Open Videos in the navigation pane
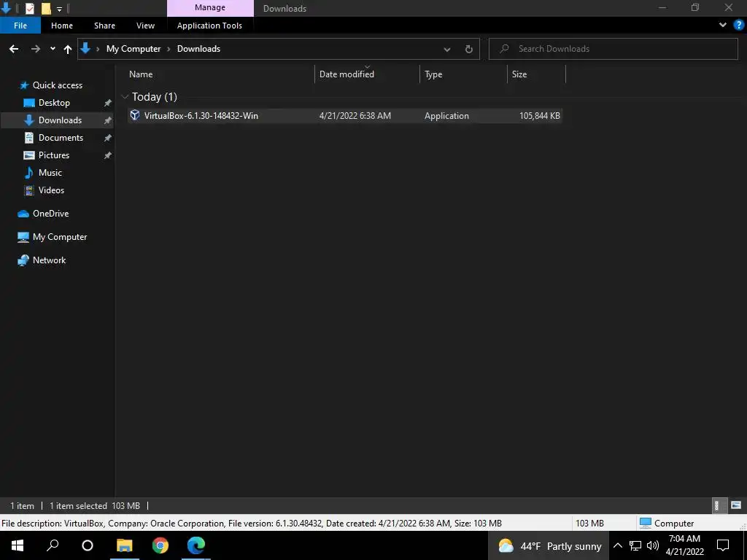 tap(51, 190)
